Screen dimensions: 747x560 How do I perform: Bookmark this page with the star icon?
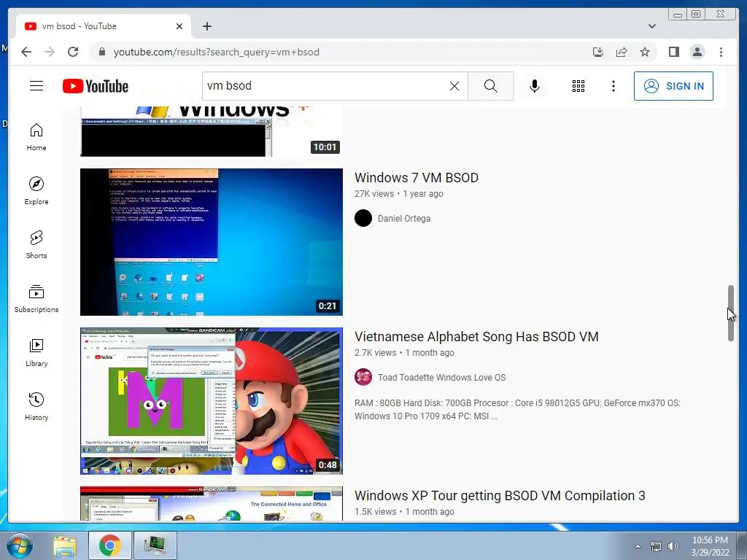tap(645, 52)
